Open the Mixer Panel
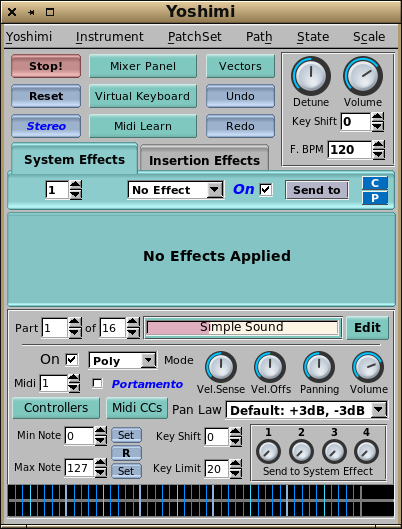Image resolution: width=402 pixels, height=529 pixels. click(143, 66)
